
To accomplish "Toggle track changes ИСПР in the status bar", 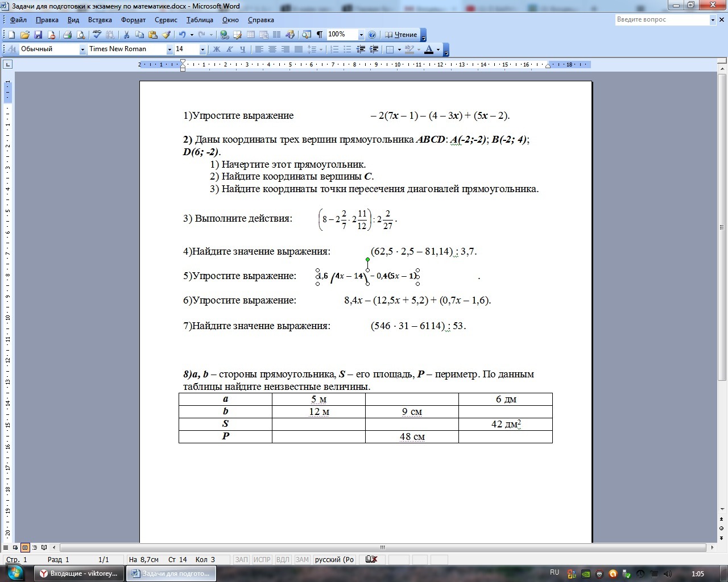I will 262,560.
